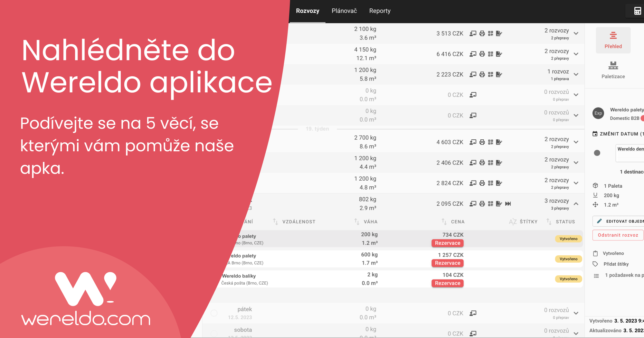644x338 pixels.
Task: Click driver assignment icon for 2 406 CZK row
Action: tap(473, 163)
